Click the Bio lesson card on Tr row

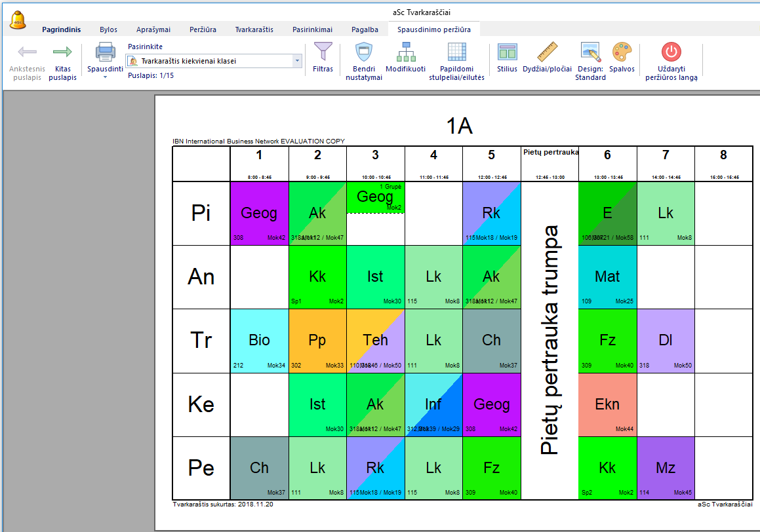coord(259,341)
